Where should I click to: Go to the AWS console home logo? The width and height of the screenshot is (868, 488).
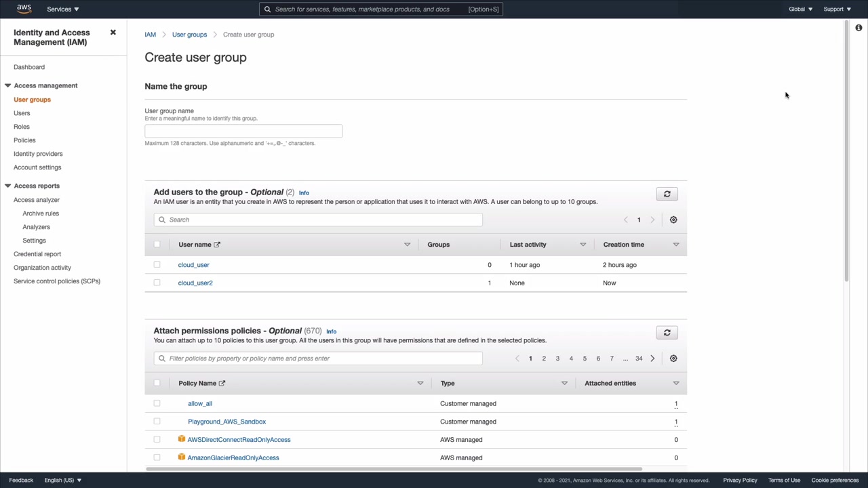[x=24, y=9]
